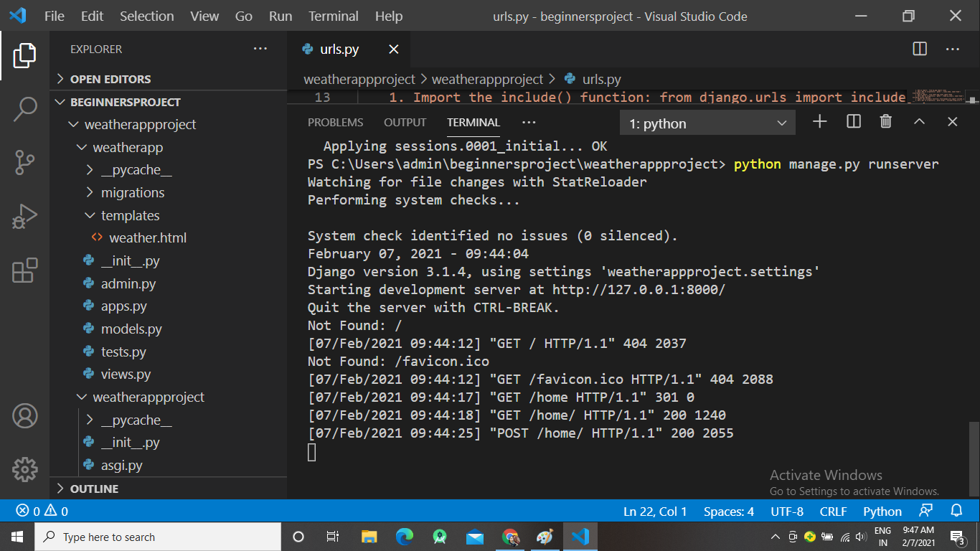Open the Search view in sidebar
The width and height of the screenshot is (980, 551).
point(25,109)
